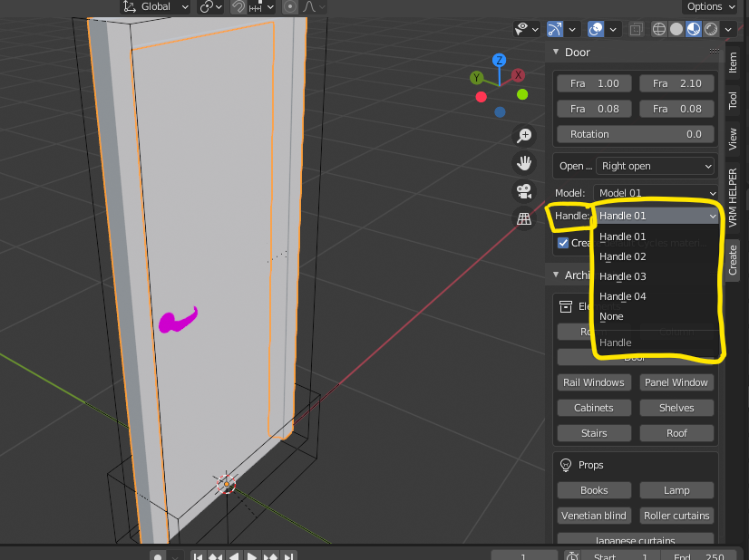Viewport: 749px width, 560px height.
Task: Click the Lamp button
Action: pos(676,490)
